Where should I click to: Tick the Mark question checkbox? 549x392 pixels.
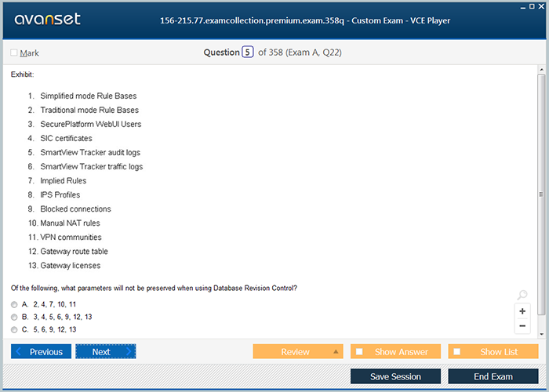click(14, 53)
